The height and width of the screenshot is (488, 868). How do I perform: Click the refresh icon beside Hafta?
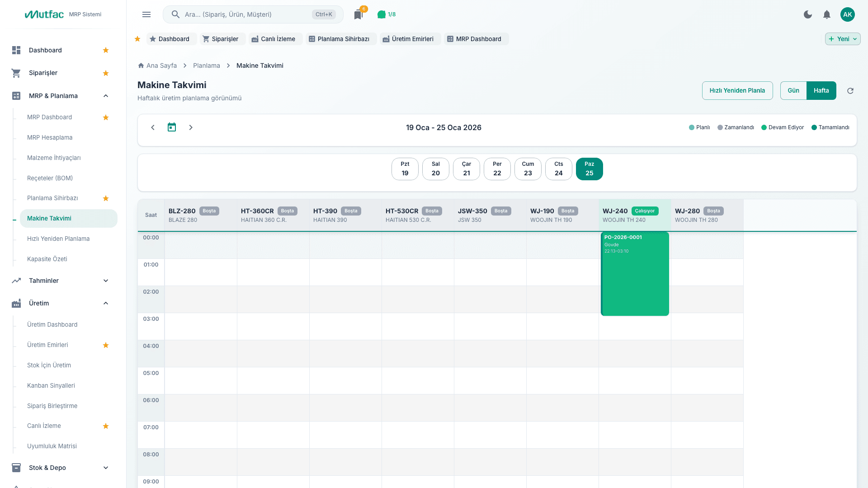pyautogui.click(x=850, y=91)
